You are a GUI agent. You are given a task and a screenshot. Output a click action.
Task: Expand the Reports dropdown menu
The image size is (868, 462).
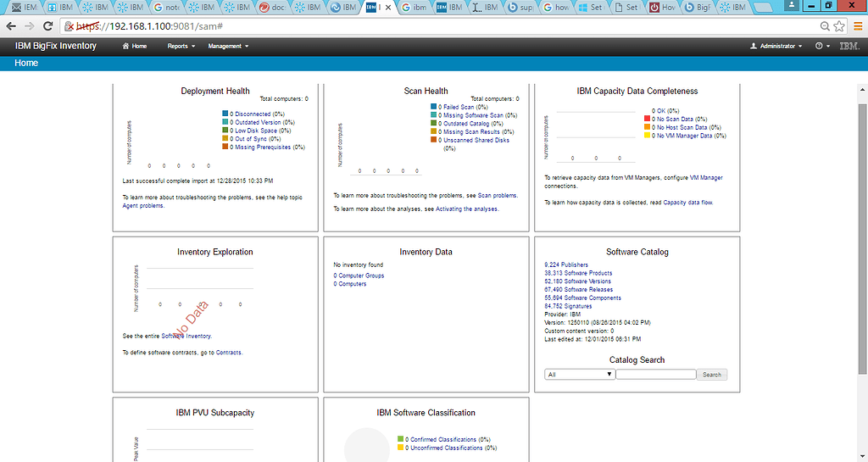click(x=181, y=47)
